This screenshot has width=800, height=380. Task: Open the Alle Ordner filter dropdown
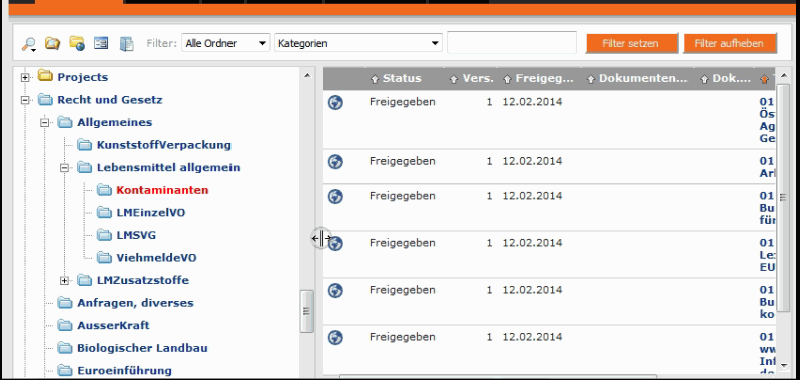(226, 43)
